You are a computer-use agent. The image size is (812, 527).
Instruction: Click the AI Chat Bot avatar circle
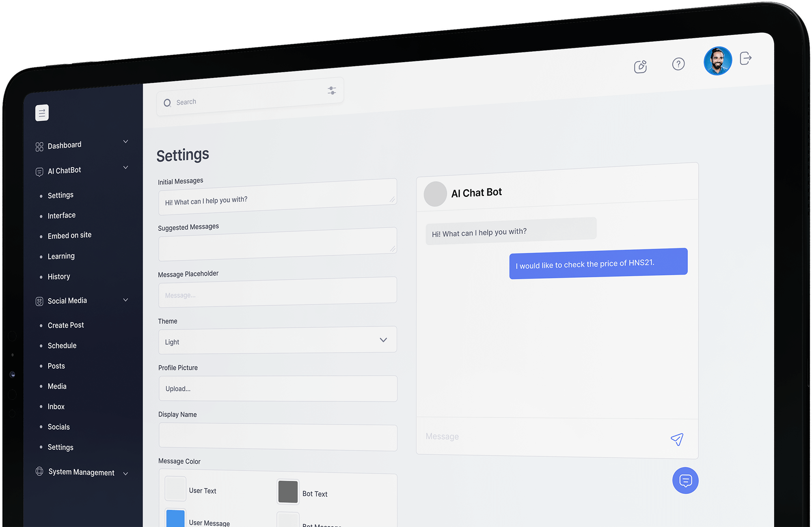435,194
